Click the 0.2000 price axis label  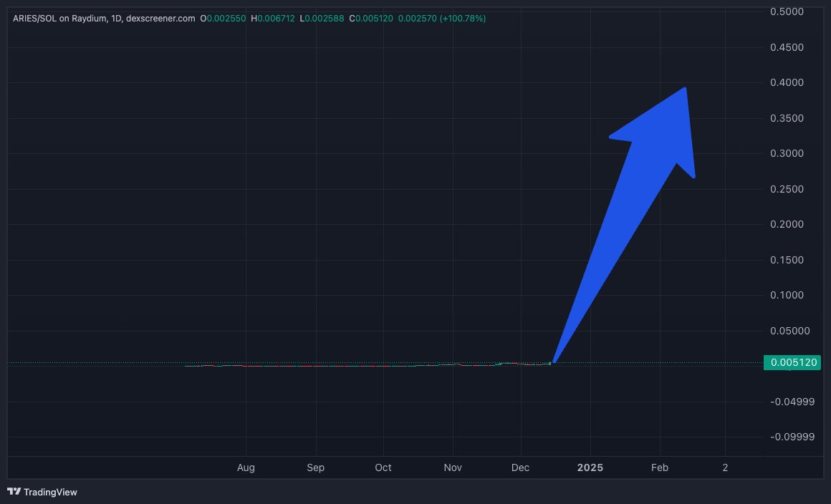[787, 225]
